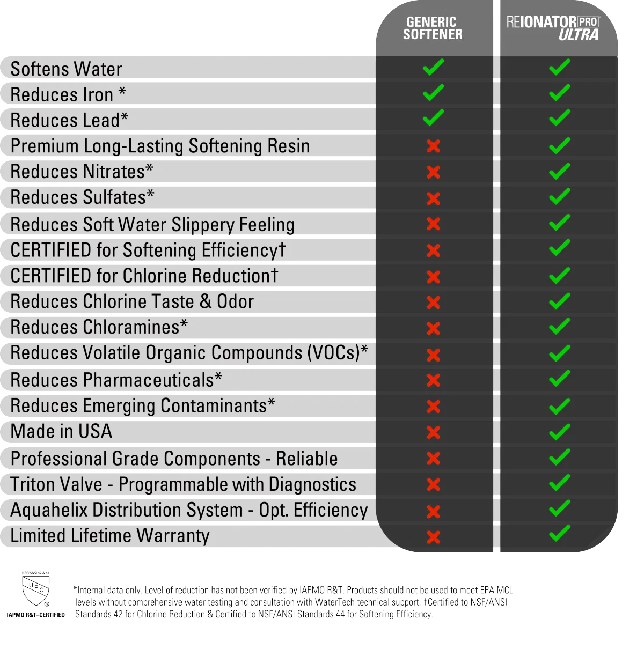Viewport: 644px width, 649px height.
Task: Click the green check for Limited Lifetime Warranty
Action: 560,533
